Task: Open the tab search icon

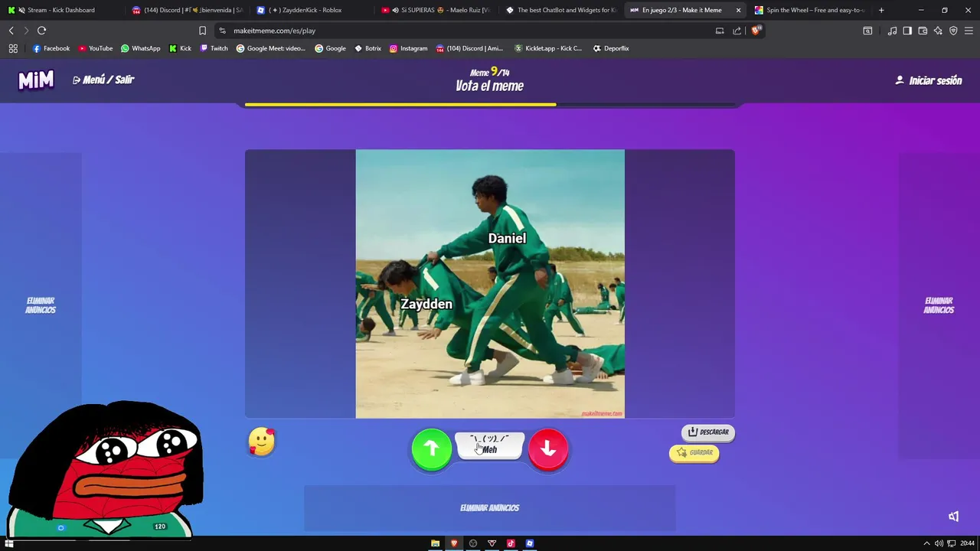Action: tap(867, 31)
